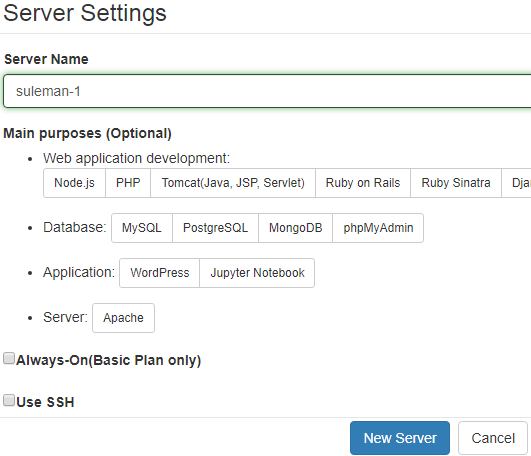
Task: Select Jupyter Notebook application
Action: (257, 273)
